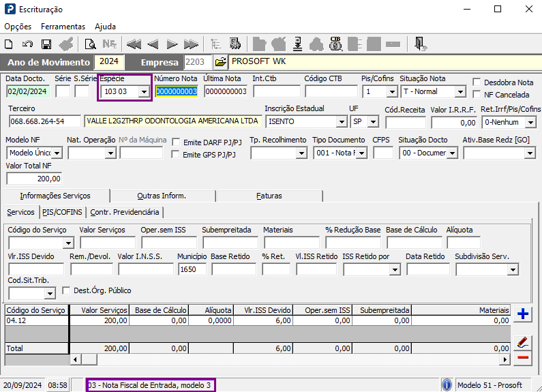Click the exit door toolbar icon
Screen dimensions: 542x392
coord(421,44)
